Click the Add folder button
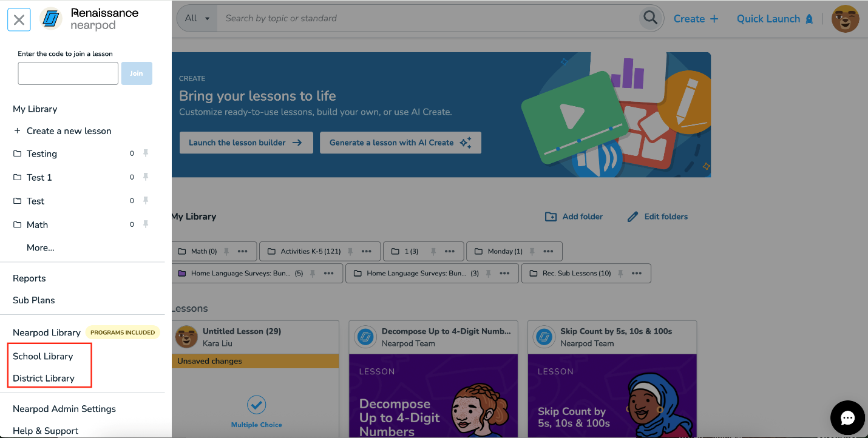The height and width of the screenshot is (438, 868). (574, 217)
